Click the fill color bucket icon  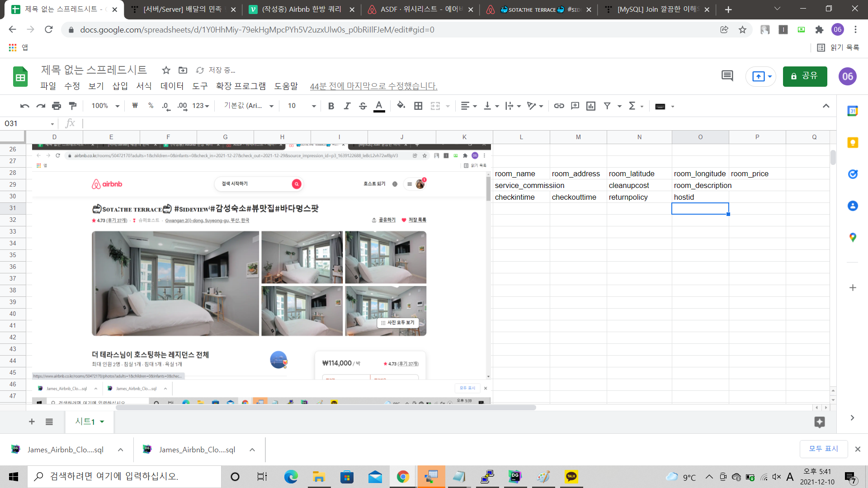point(401,106)
